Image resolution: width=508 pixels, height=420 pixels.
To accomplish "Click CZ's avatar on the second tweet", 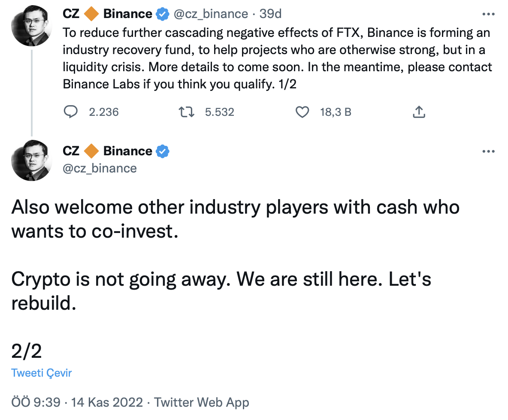I will tap(31, 160).
